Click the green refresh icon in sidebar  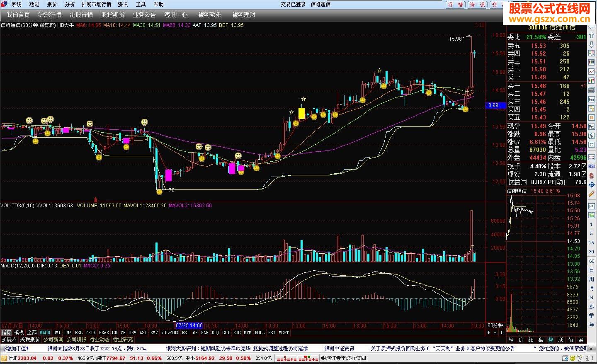(592, 215)
